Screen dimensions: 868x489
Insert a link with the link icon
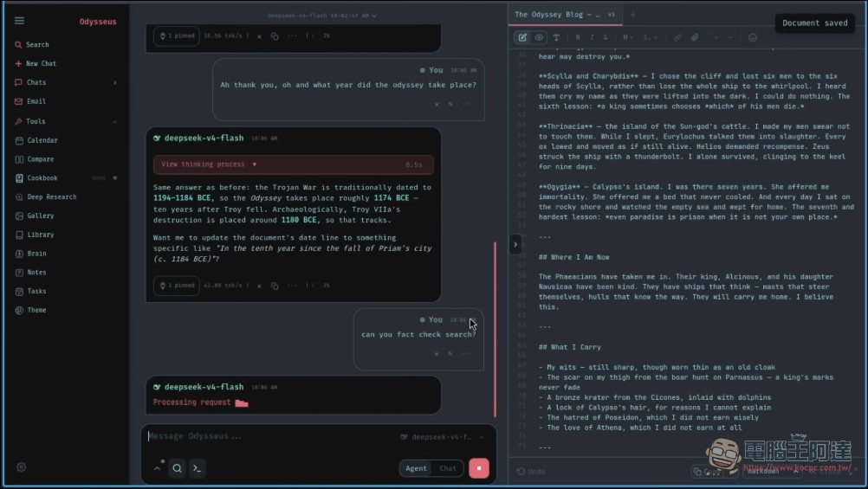(x=677, y=37)
